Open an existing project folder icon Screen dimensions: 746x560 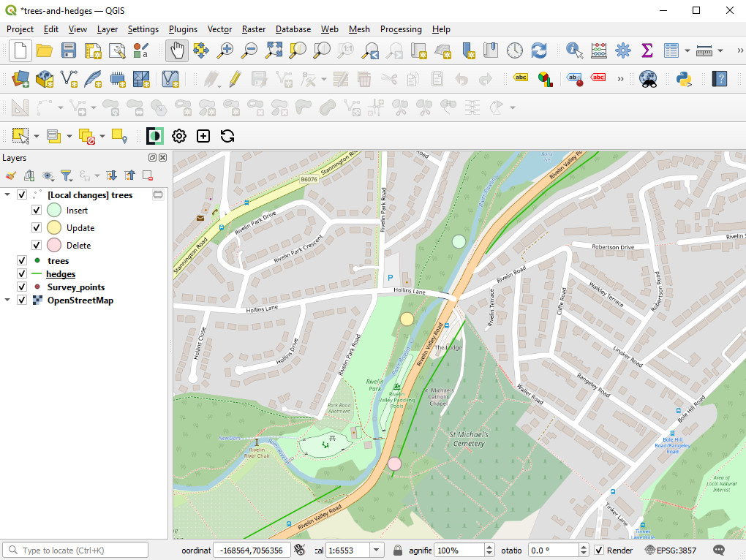click(44, 50)
